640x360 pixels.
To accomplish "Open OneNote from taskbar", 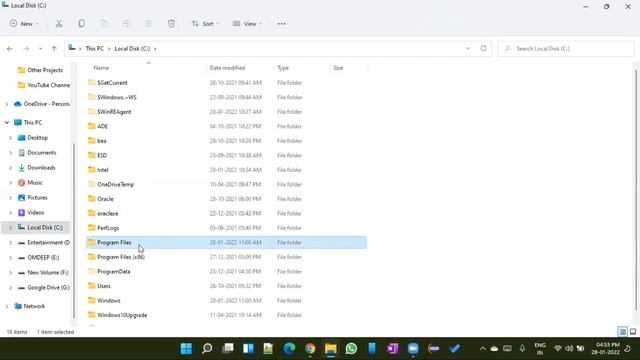I will 392,348.
